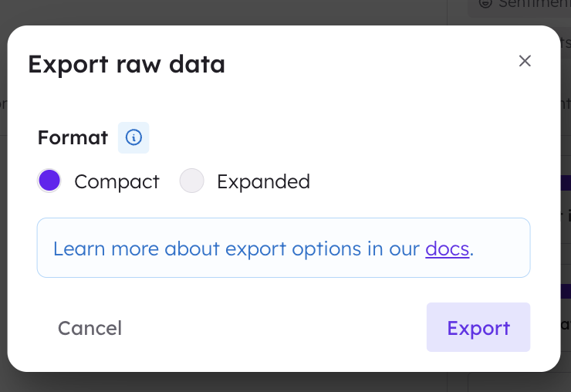Image resolution: width=571 pixels, height=392 pixels.
Task: Select the Compact format radio button
Action: coord(49,181)
